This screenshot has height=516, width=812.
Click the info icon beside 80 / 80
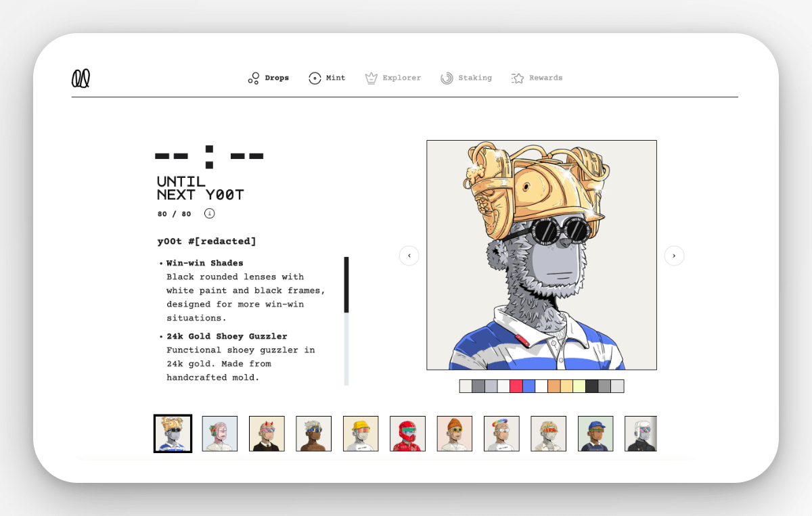tap(210, 214)
